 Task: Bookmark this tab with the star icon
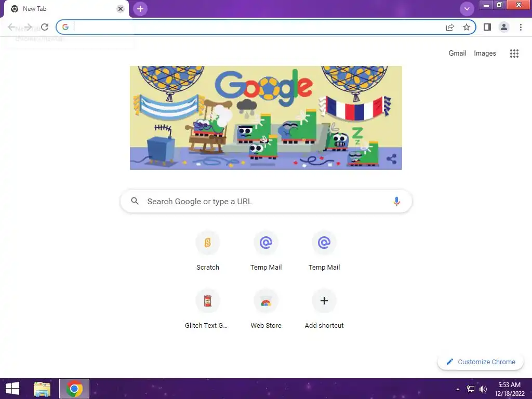pos(467,27)
